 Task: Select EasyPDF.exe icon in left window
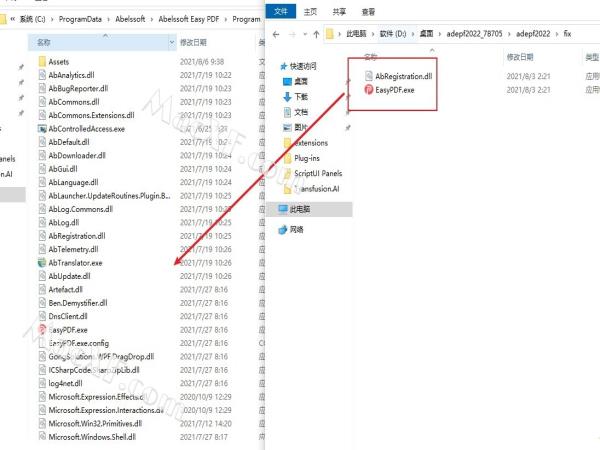[42, 330]
